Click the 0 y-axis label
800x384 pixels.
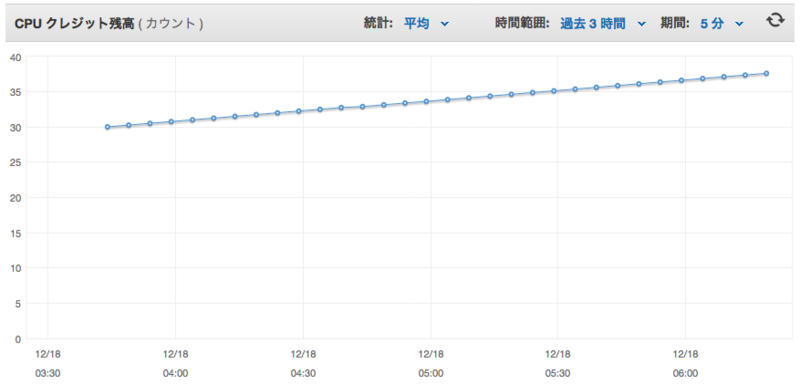[x=18, y=339]
